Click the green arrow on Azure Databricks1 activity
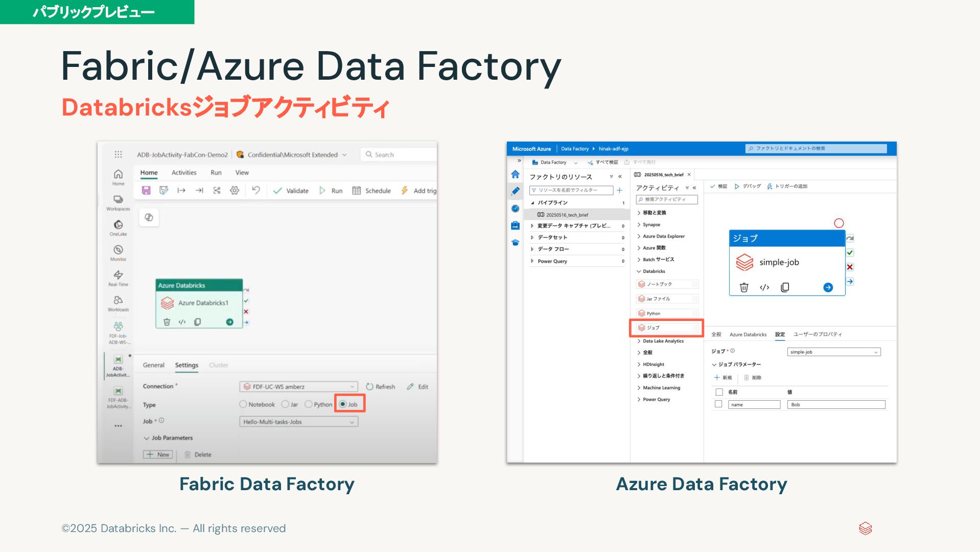The width and height of the screenshot is (980, 552). tap(229, 322)
